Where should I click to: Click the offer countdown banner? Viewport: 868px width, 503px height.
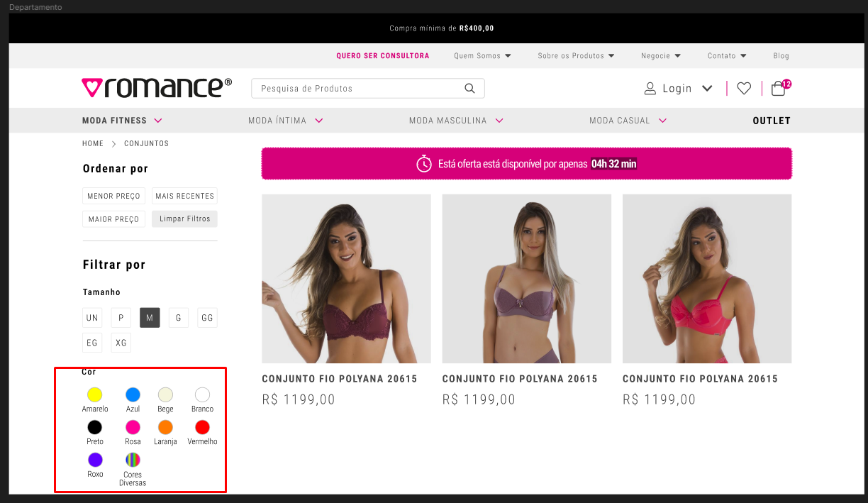coord(526,163)
